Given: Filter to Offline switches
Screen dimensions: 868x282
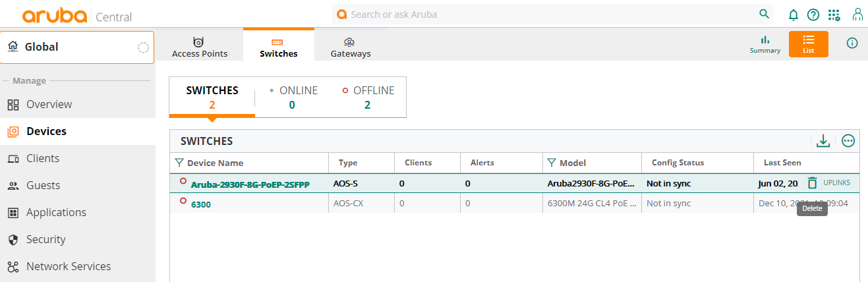Looking at the screenshot, I should (x=368, y=97).
